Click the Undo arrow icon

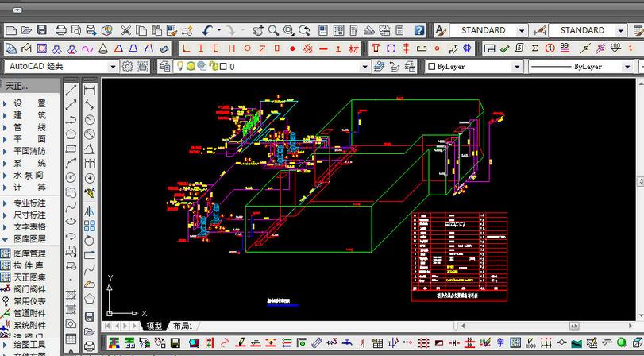click(208, 30)
